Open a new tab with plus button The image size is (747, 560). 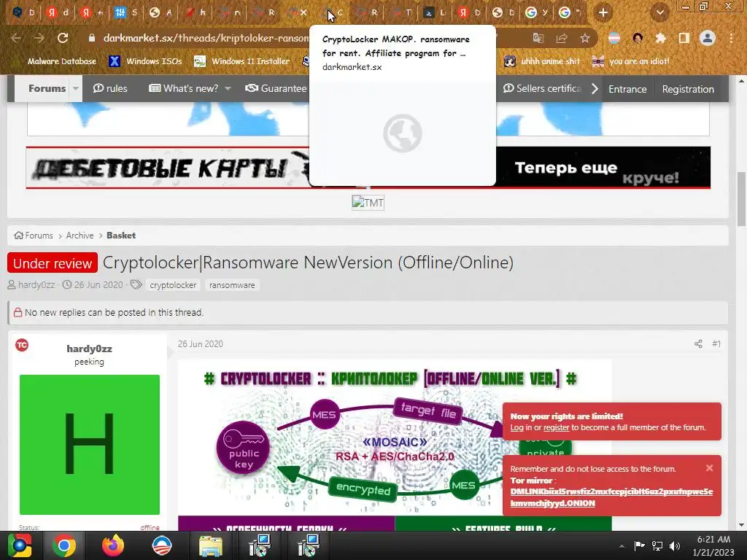click(x=603, y=12)
